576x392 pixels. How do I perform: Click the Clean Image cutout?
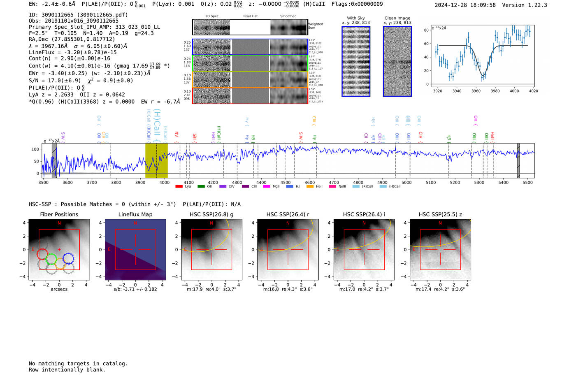point(397,61)
